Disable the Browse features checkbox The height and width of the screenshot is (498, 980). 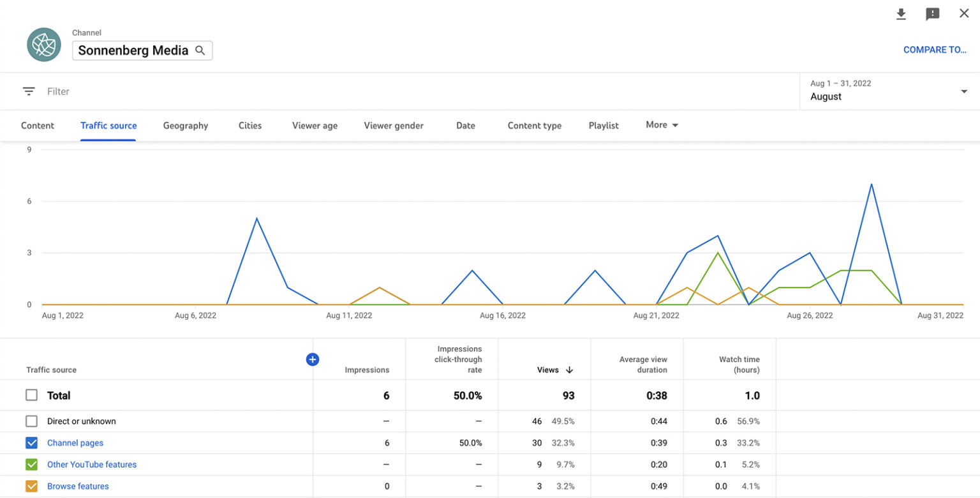click(31, 486)
